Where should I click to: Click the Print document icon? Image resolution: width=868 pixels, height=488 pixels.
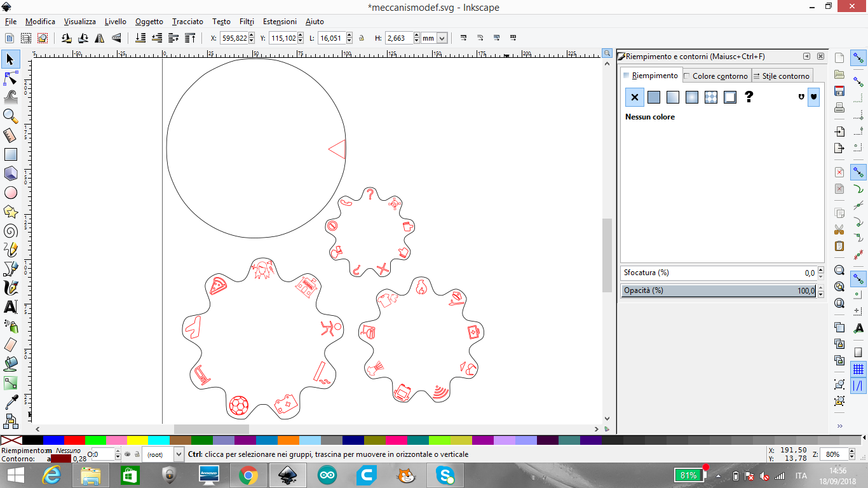click(x=839, y=107)
